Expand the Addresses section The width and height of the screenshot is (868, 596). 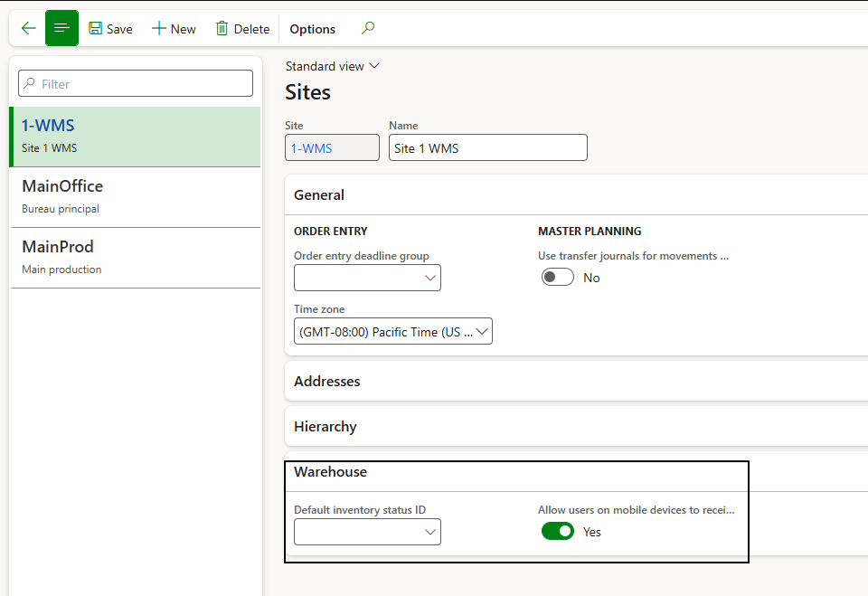tap(327, 382)
